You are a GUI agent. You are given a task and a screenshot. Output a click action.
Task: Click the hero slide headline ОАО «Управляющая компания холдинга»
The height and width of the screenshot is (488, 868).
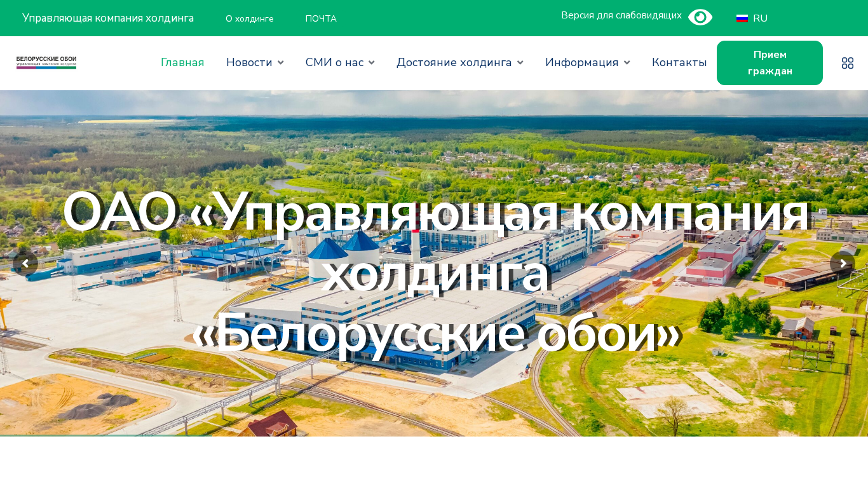tap(435, 242)
